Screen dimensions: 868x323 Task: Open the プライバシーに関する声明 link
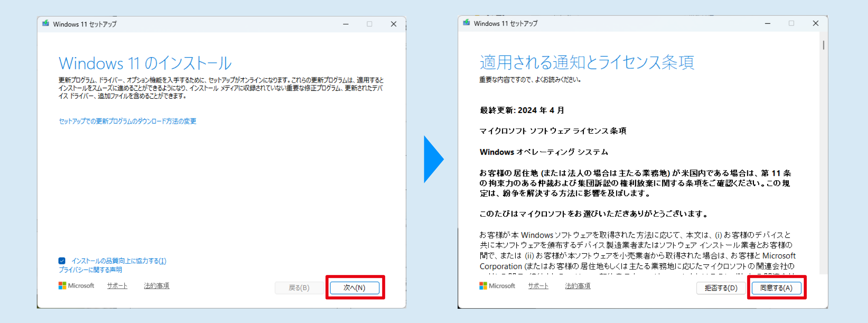tap(90, 270)
